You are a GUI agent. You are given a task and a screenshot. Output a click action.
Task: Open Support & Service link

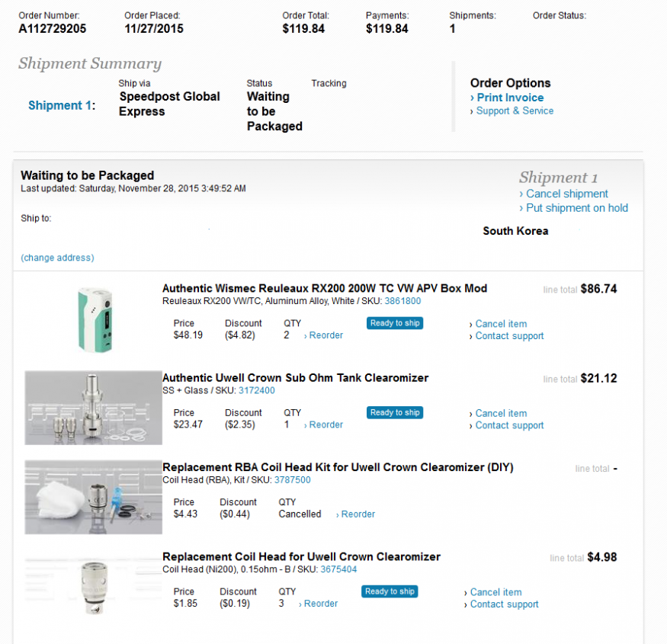[515, 111]
